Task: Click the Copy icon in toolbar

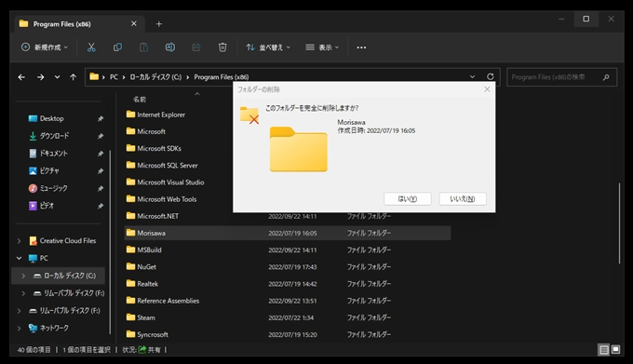Action: click(117, 47)
